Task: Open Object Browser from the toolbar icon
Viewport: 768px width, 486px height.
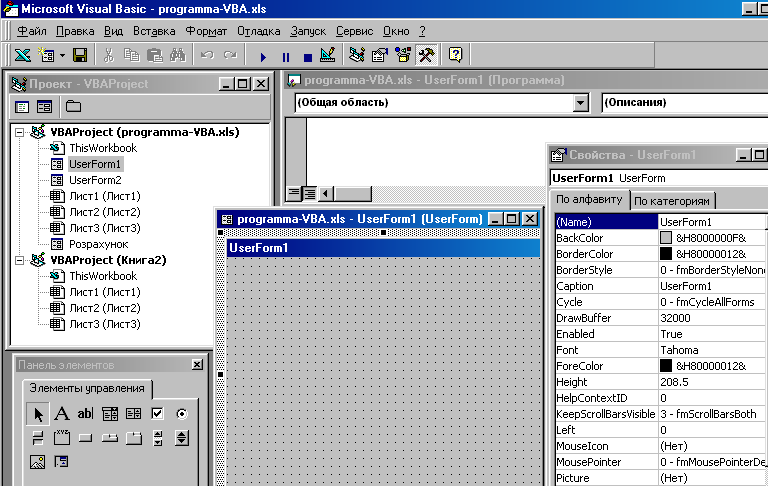Action: (x=403, y=55)
